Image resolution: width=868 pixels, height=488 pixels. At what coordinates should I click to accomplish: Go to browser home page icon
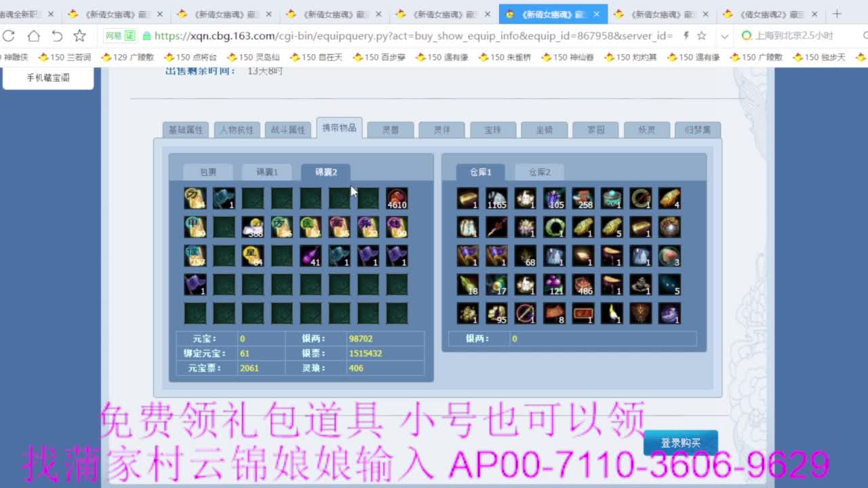pos(33,36)
